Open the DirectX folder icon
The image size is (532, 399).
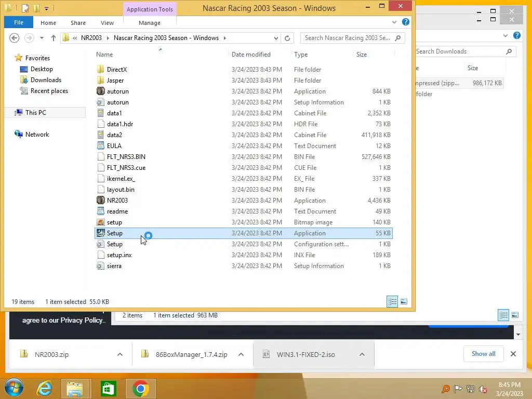100,70
